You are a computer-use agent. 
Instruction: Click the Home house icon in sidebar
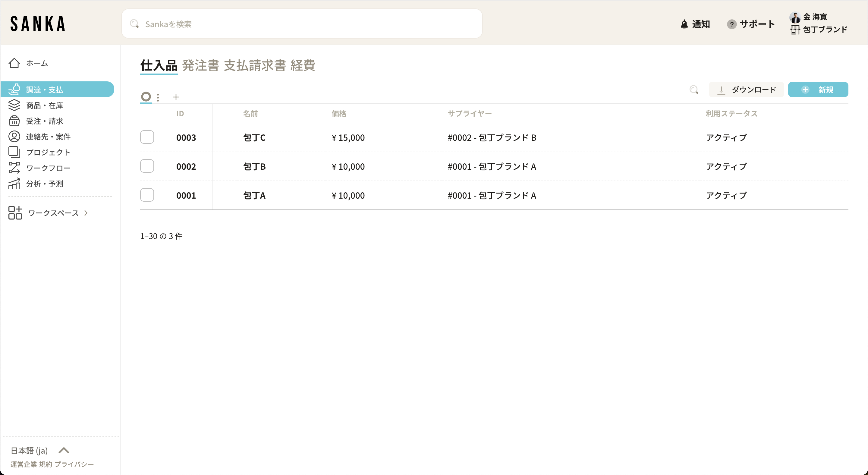click(x=14, y=63)
